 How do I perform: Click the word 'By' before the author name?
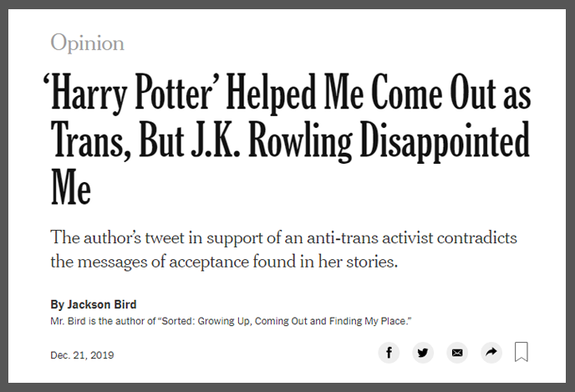click(x=57, y=304)
